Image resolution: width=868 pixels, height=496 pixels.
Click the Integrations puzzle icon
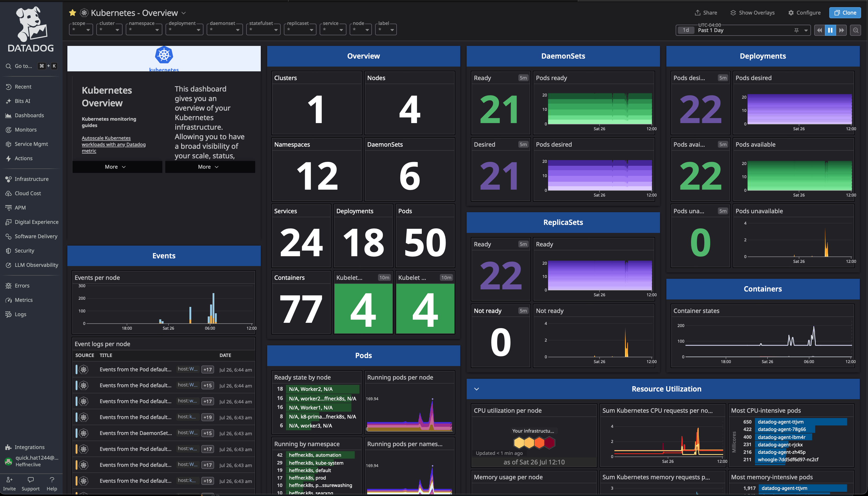coord(8,447)
